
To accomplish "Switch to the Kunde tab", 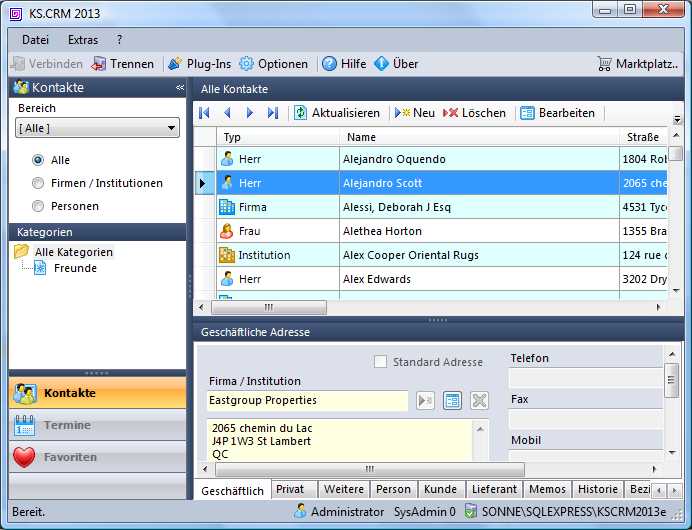I will coord(440,489).
